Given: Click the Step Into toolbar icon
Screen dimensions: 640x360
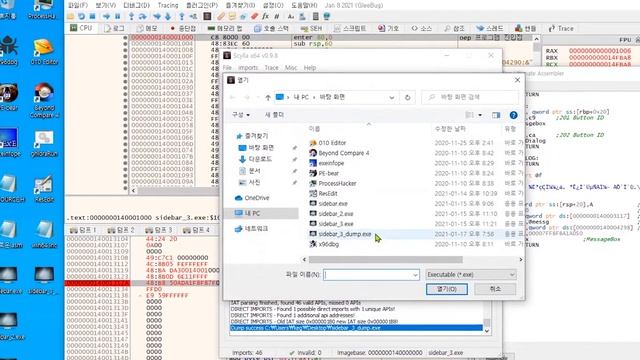Looking at the screenshot, I should click(131, 16).
